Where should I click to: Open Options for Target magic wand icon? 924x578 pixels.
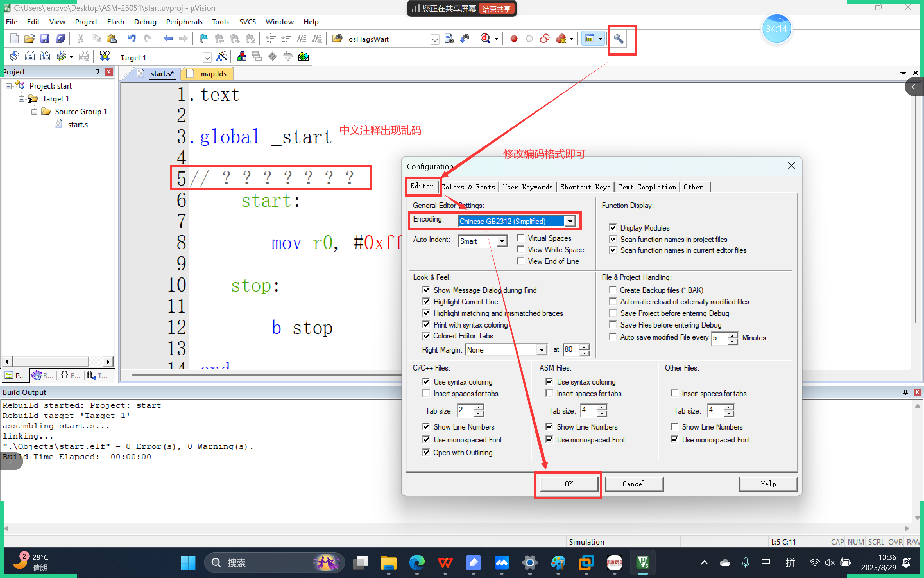(x=221, y=57)
